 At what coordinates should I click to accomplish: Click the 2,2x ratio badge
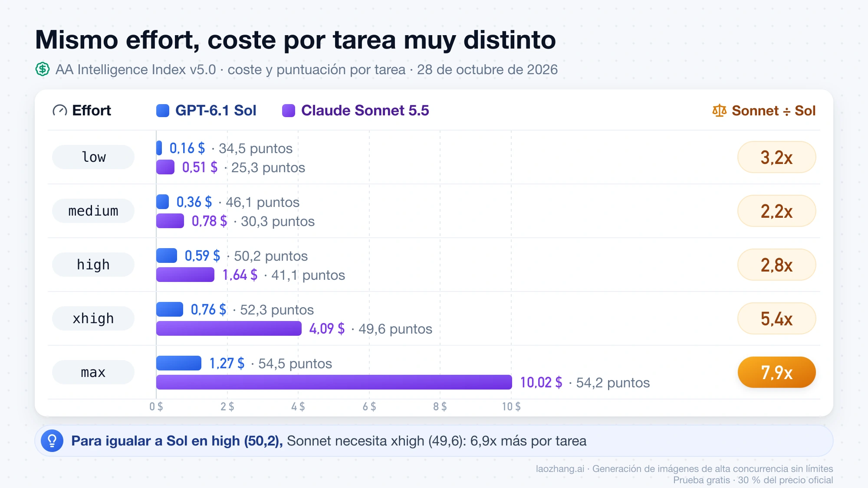click(x=777, y=211)
